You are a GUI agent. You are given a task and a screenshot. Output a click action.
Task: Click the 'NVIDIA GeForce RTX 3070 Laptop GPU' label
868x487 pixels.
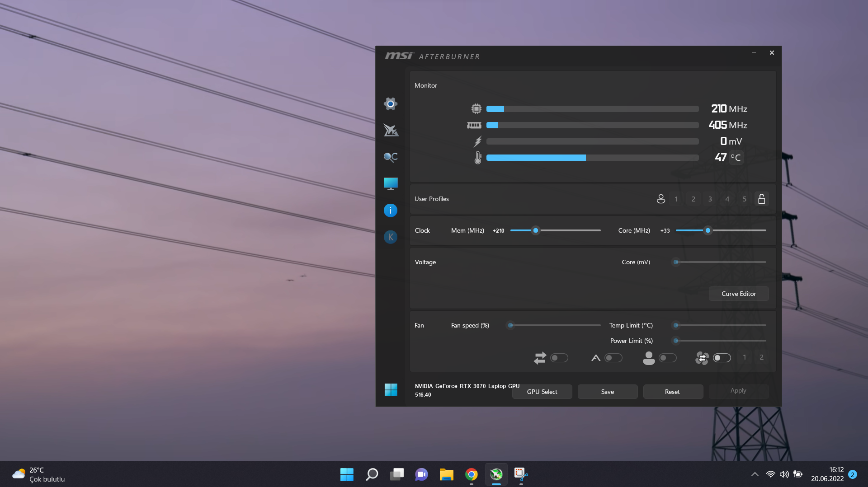(467, 386)
